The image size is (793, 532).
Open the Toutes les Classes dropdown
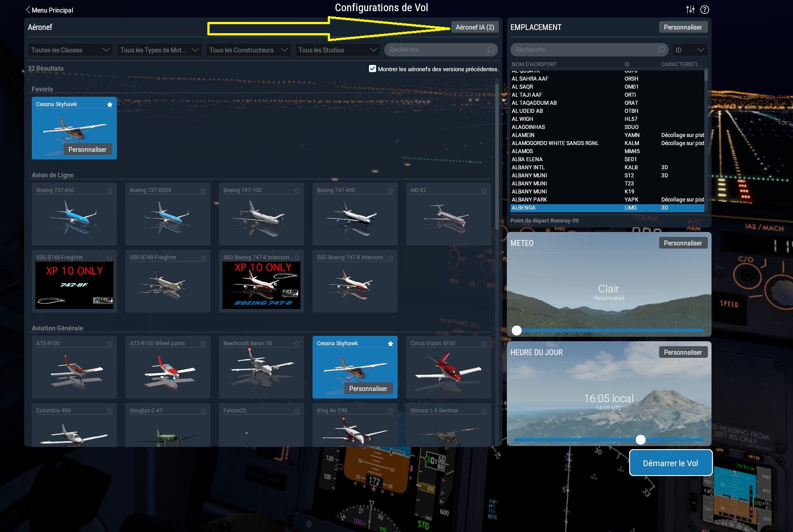point(70,50)
